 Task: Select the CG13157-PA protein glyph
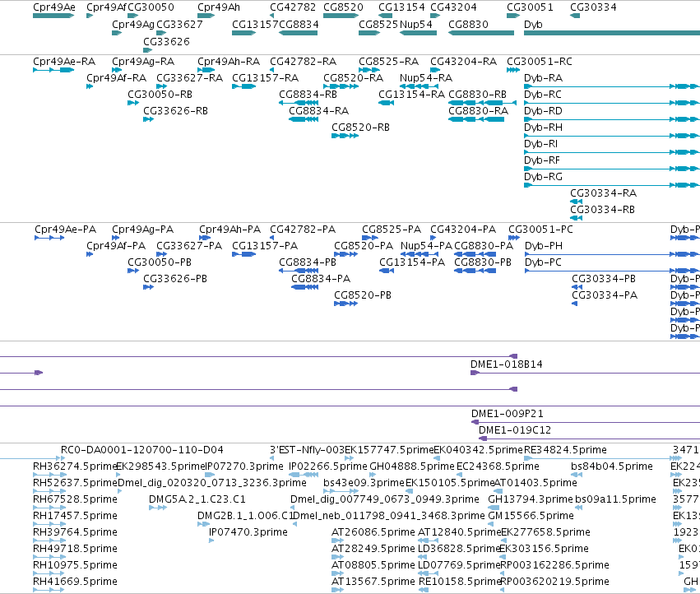click(243, 254)
